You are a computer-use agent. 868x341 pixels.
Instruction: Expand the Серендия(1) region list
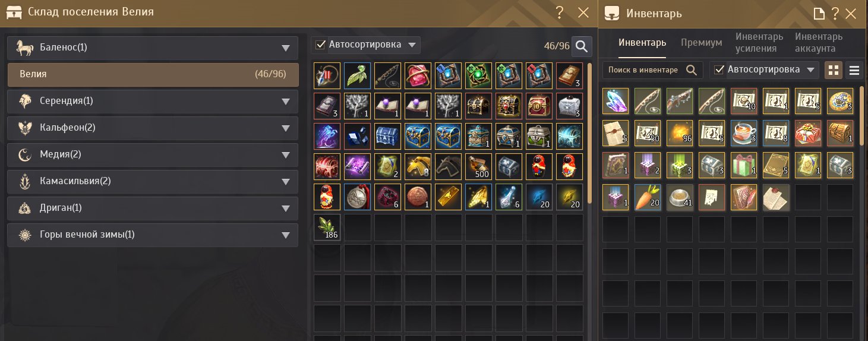(286, 102)
